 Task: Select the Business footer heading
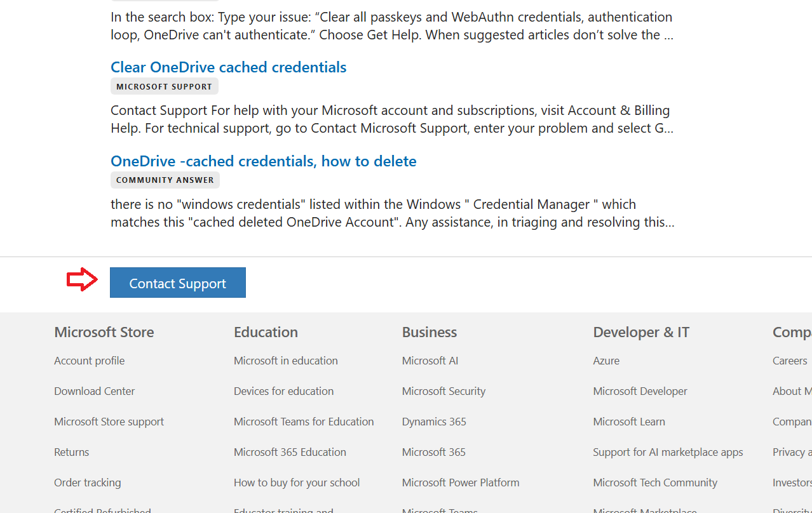[430, 332]
